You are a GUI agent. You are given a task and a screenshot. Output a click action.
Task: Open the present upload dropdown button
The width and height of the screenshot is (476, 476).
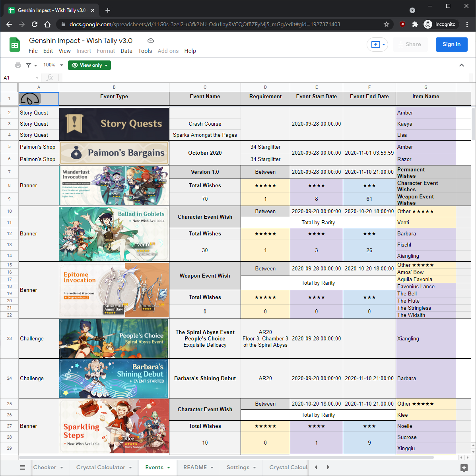click(377, 45)
